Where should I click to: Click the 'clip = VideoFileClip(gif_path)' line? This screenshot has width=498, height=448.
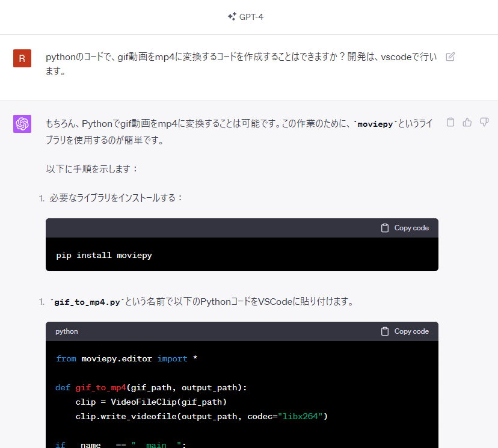151,402
